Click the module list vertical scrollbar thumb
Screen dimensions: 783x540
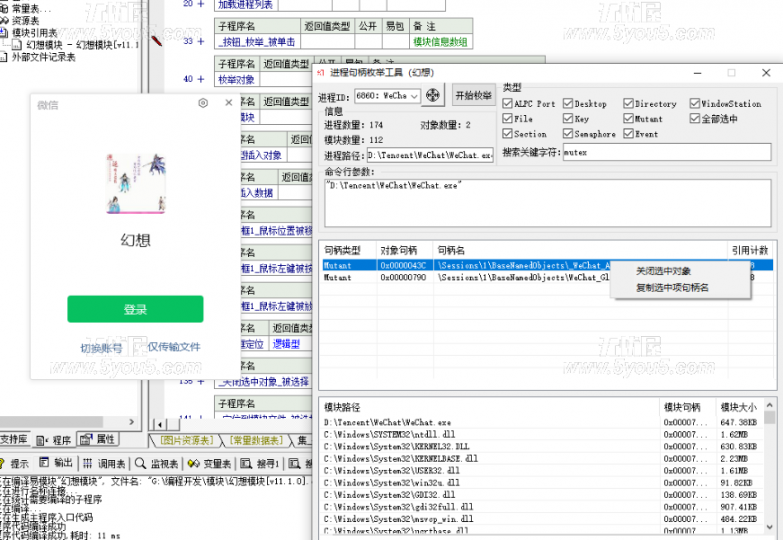click(x=770, y=418)
